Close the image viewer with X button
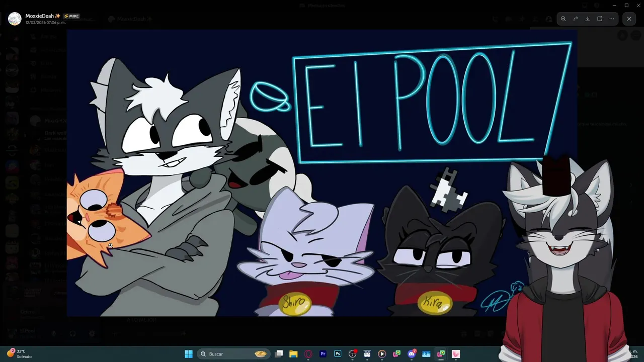The width and height of the screenshot is (644, 362). coord(629,19)
